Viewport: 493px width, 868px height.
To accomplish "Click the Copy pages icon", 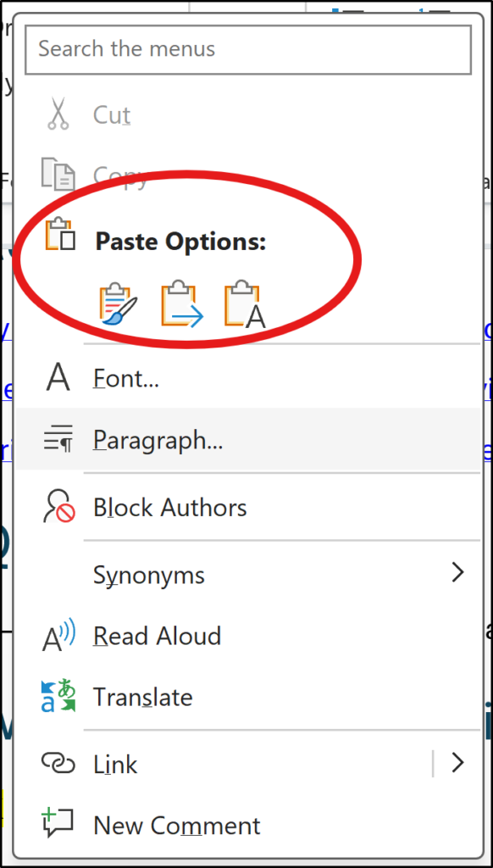I will pos(58,172).
